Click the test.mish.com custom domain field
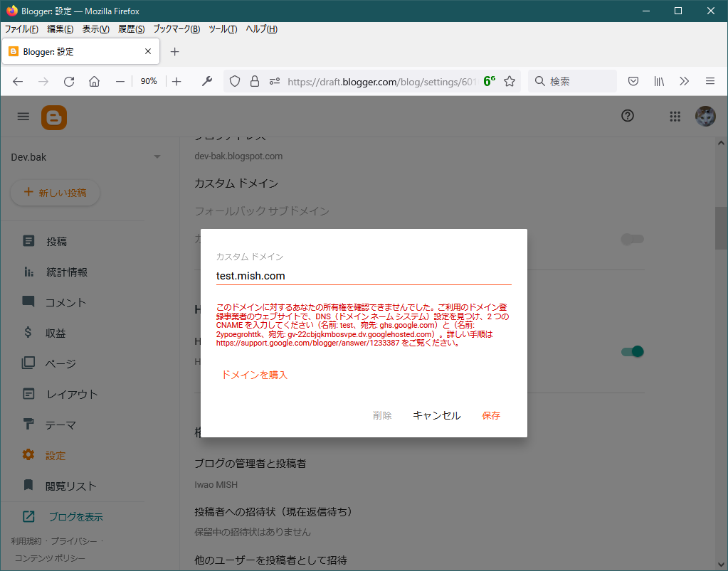 click(364, 276)
